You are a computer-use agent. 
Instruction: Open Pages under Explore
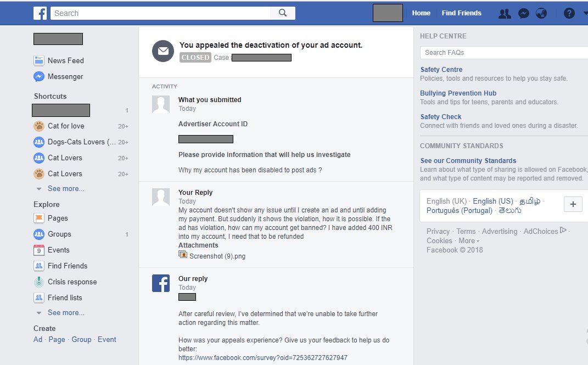point(58,218)
